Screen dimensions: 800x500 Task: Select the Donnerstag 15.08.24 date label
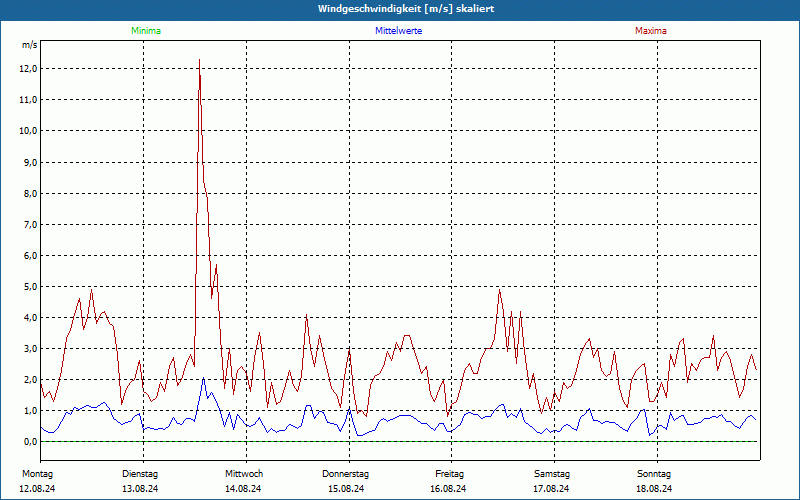(345, 481)
